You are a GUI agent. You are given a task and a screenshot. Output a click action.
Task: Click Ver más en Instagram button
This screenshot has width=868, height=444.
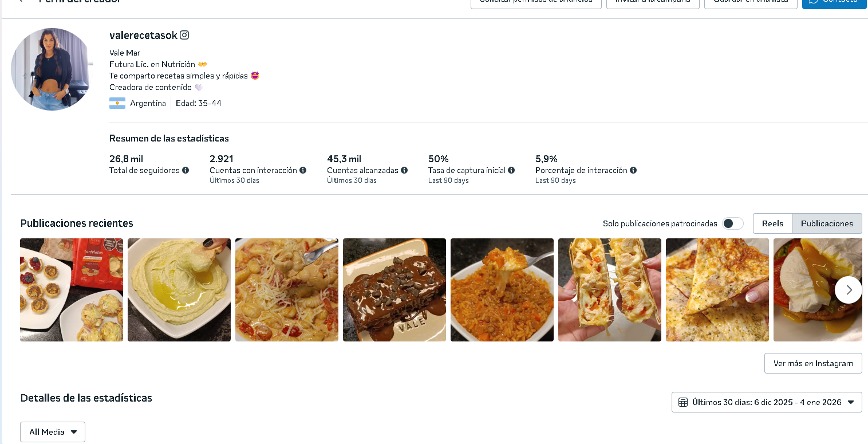point(813,363)
